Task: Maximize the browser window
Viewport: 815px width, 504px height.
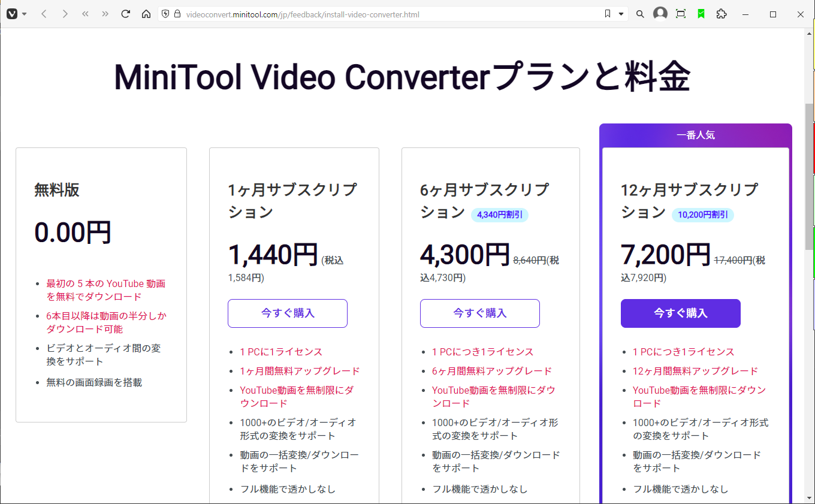Action: pyautogui.click(x=773, y=14)
